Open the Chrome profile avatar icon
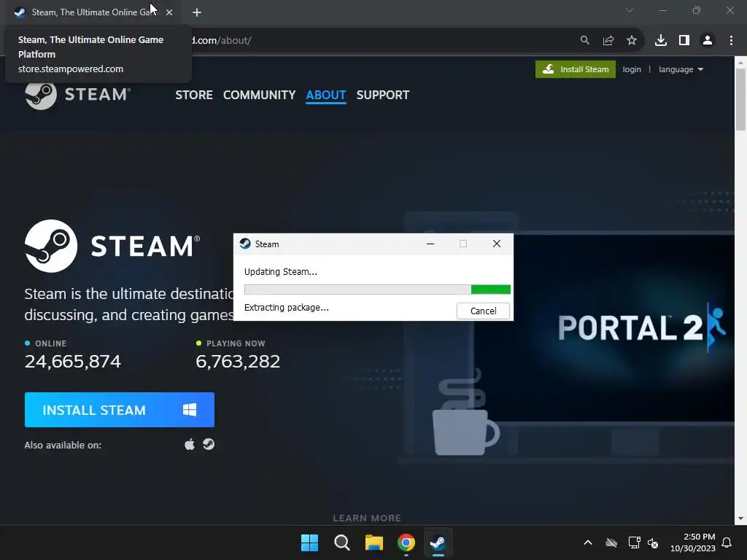Screen dimensions: 747x560 pyautogui.click(x=708, y=41)
